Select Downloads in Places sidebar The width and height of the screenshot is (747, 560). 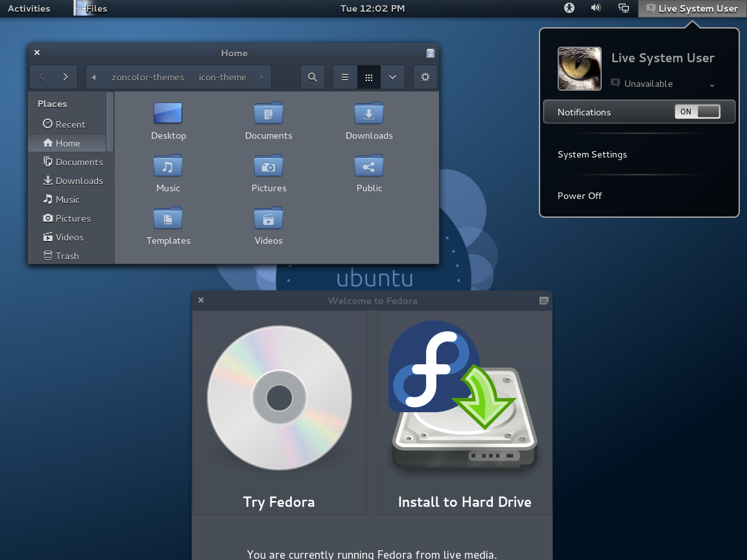pyautogui.click(x=67, y=181)
